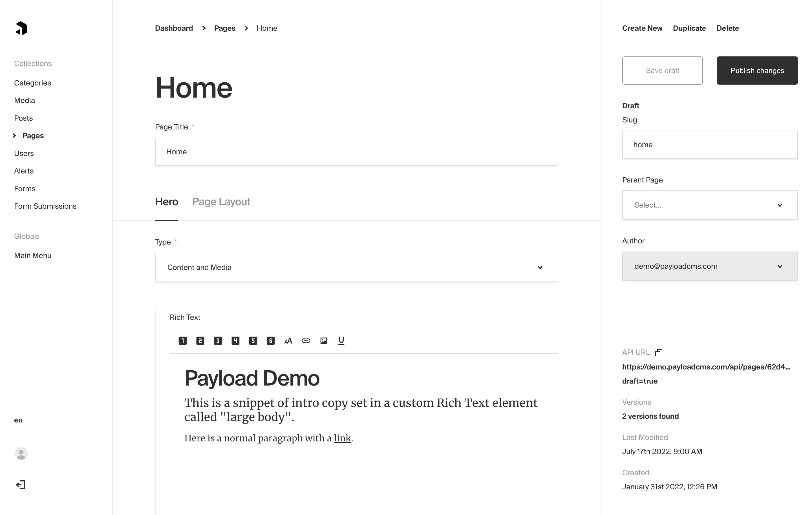Click the copy API URL icon
Image resolution: width=812 pixels, height=515 pixels.
click(x=659, y=352)
